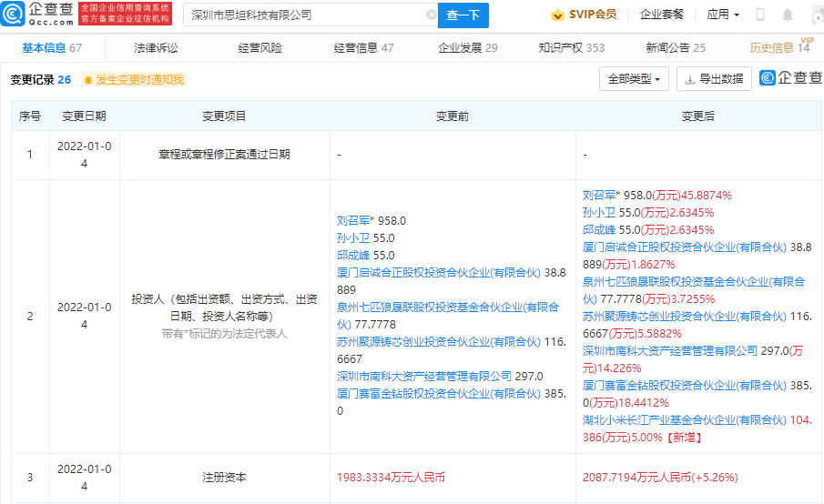Open 企业套餐 link in header
The height and width of the screenshot is (504, 824).
[662, 15]
